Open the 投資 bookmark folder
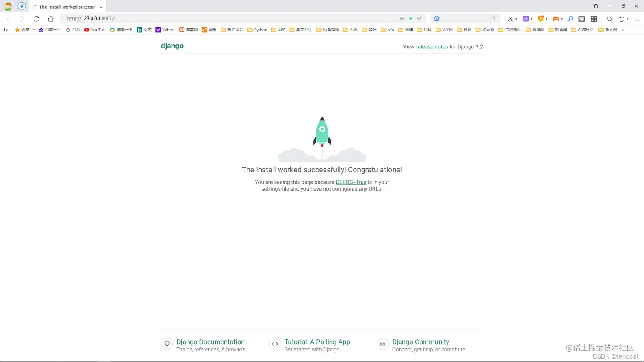Viewport: 644px width, 362px height. pyautogui.click(x=464, y=30)
